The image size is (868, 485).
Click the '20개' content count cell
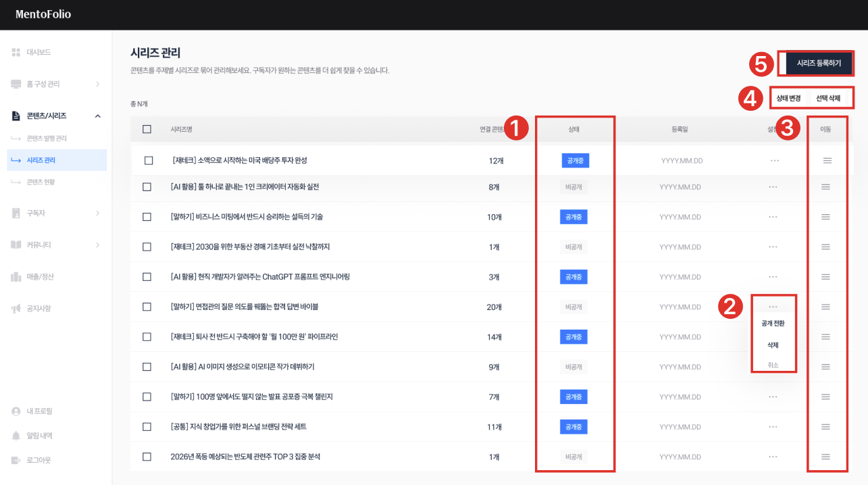point(494,307)
